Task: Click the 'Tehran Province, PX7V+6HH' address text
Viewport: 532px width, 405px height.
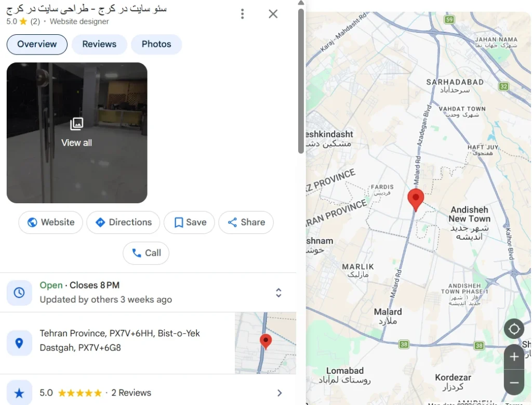Action: point(120,340)
